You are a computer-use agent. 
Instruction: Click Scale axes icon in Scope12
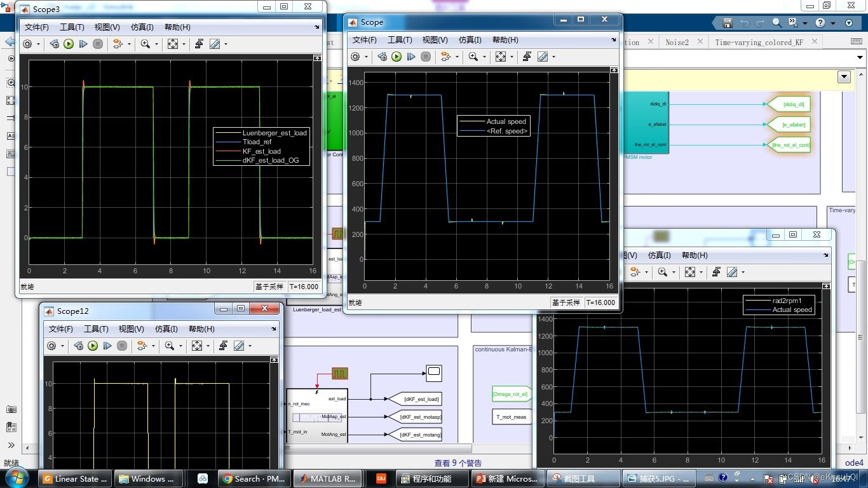(x=197, y=346)
